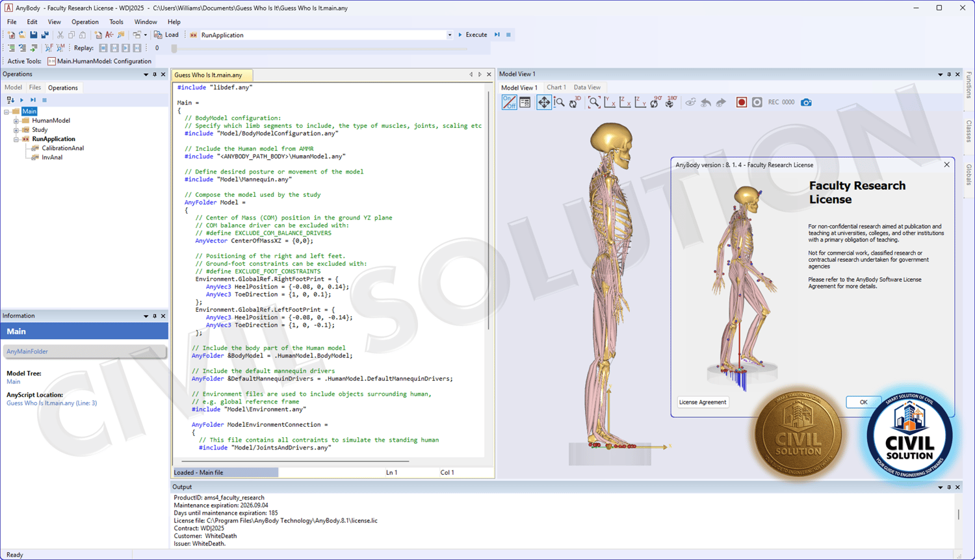Step the selected operation in Operations panel
This screenshot has height=560, width=975.
(33, 100)
